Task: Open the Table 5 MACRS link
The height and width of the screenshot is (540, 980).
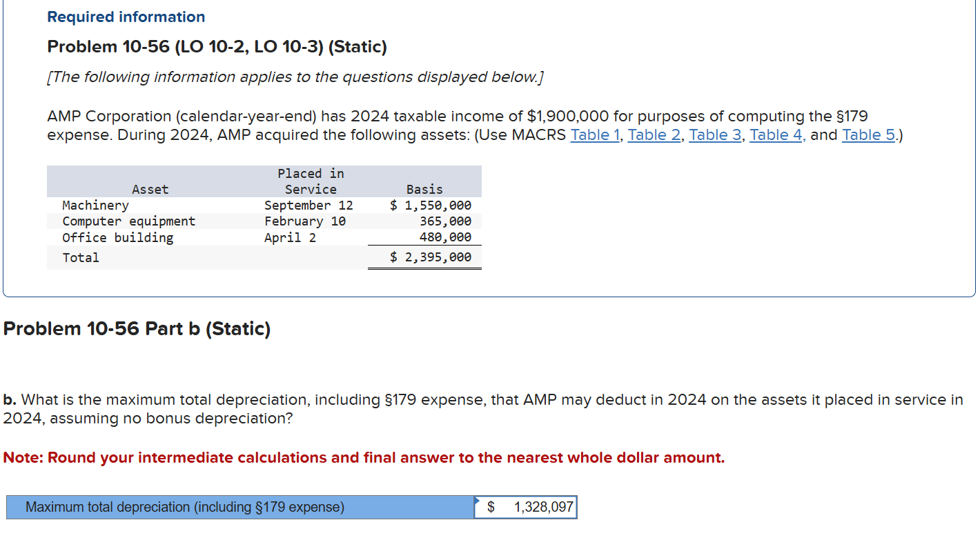Action: 867,134
